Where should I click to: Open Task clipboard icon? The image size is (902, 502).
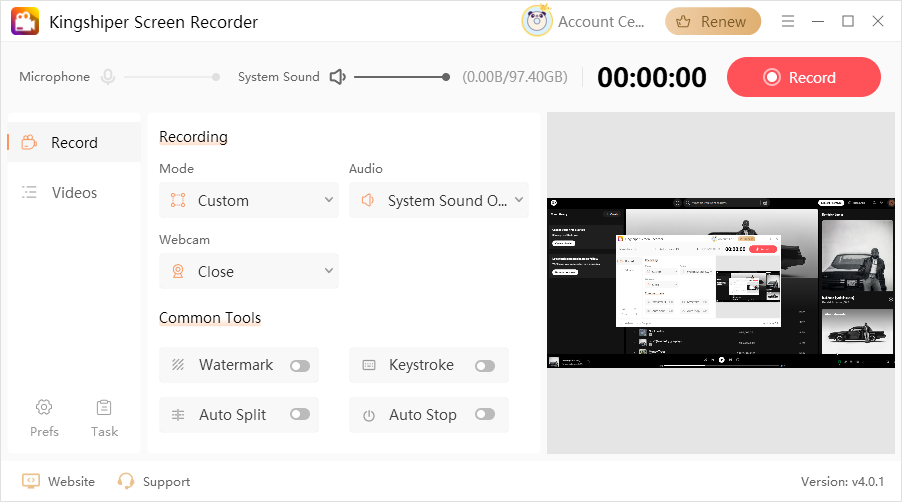(x=104, y=407)
